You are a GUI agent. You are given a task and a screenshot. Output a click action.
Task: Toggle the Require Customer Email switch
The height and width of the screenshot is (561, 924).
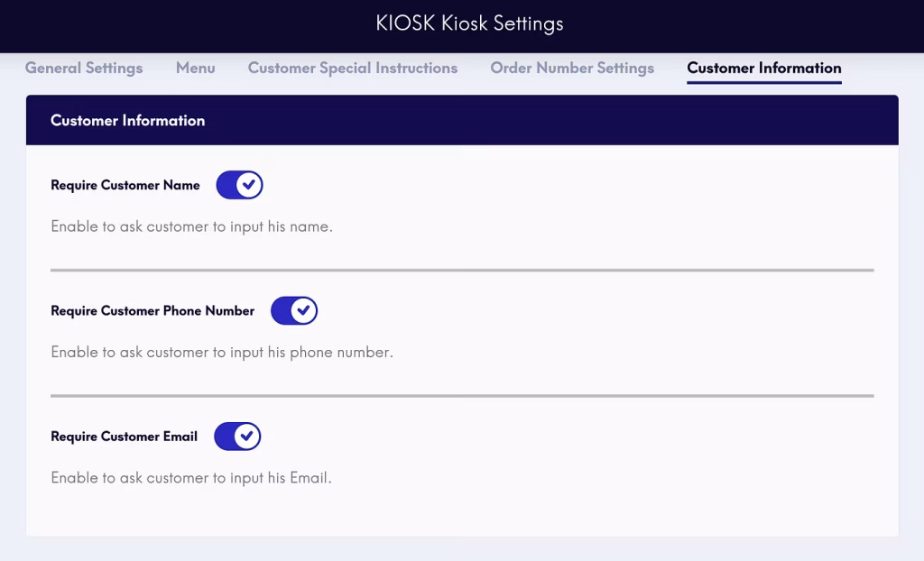click(237, 437)
